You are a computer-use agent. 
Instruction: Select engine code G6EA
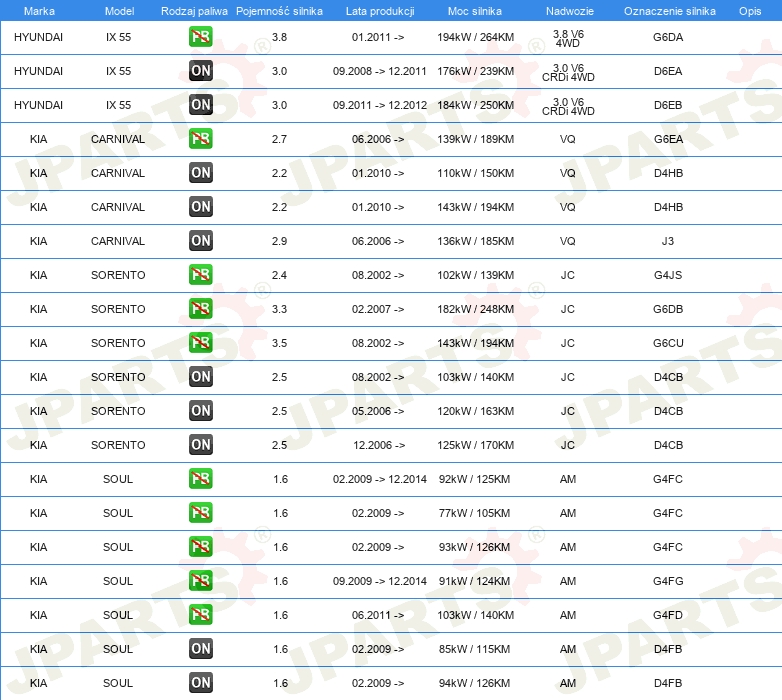click(x=668, y=139)
